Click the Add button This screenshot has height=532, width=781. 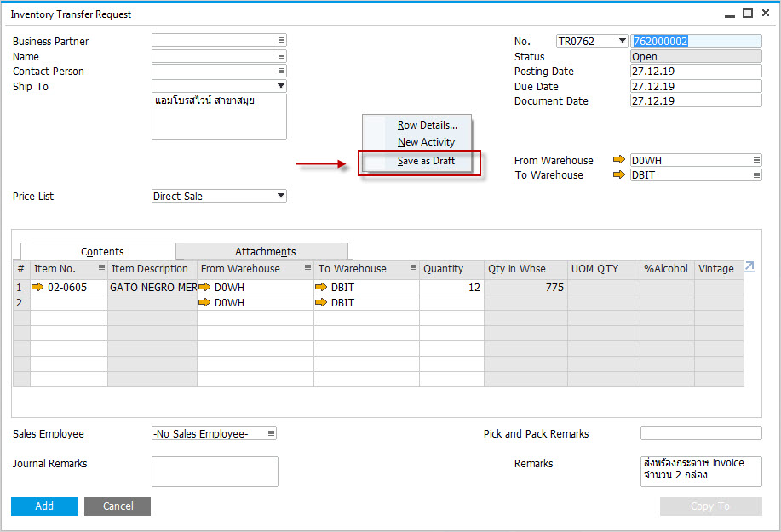coord(44,506)
